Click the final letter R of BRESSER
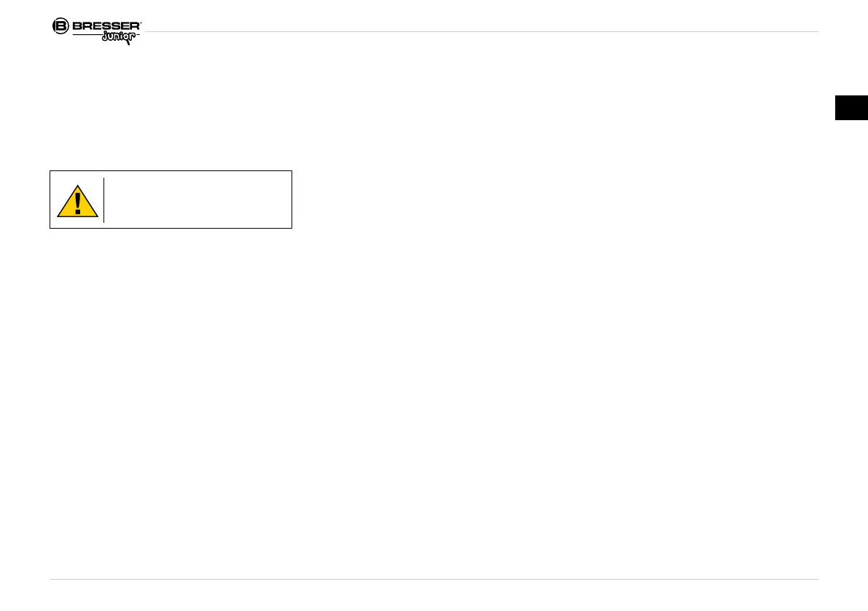Screen dimensions: 868x611 pyautogui.click(x=134, y=26)
